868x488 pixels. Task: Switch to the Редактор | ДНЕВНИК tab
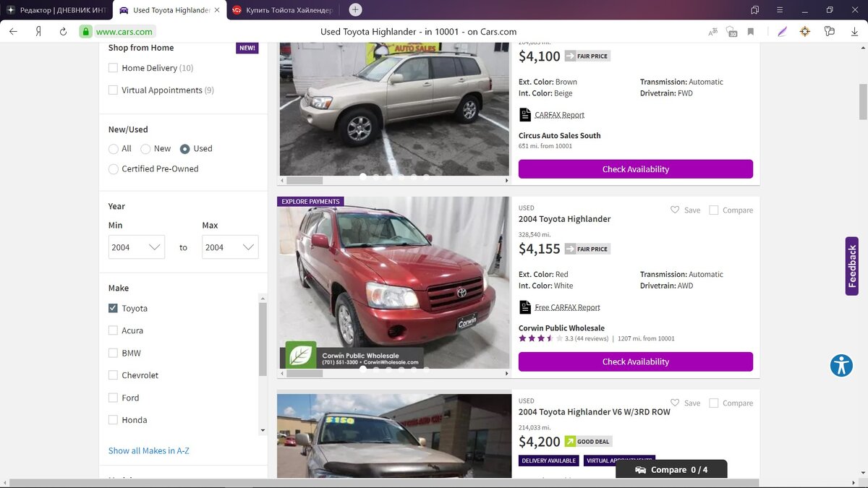pyautogui.click(x=56, y=10)
